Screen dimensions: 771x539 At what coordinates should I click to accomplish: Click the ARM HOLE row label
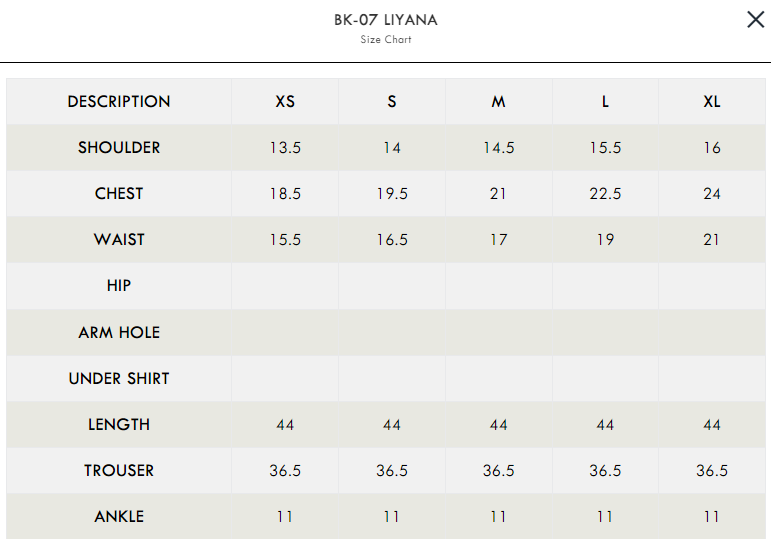tap(119, 332)
